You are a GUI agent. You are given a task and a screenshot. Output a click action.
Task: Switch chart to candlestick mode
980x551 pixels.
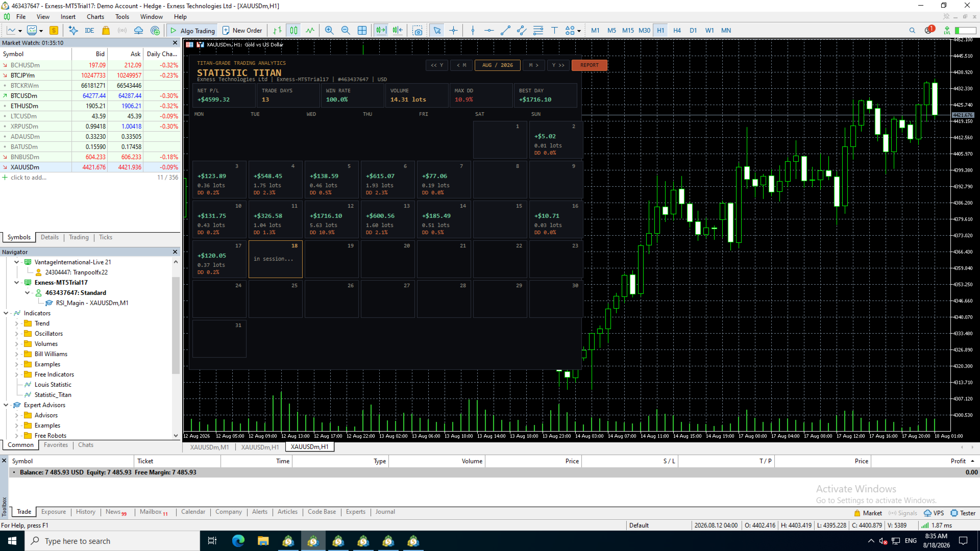coord(293,31)
